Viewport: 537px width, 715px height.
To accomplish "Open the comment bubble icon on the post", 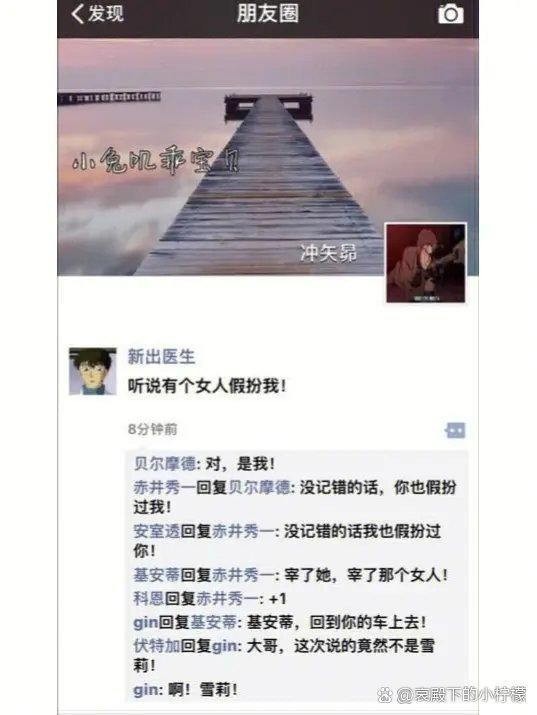I will coord(455,430).
